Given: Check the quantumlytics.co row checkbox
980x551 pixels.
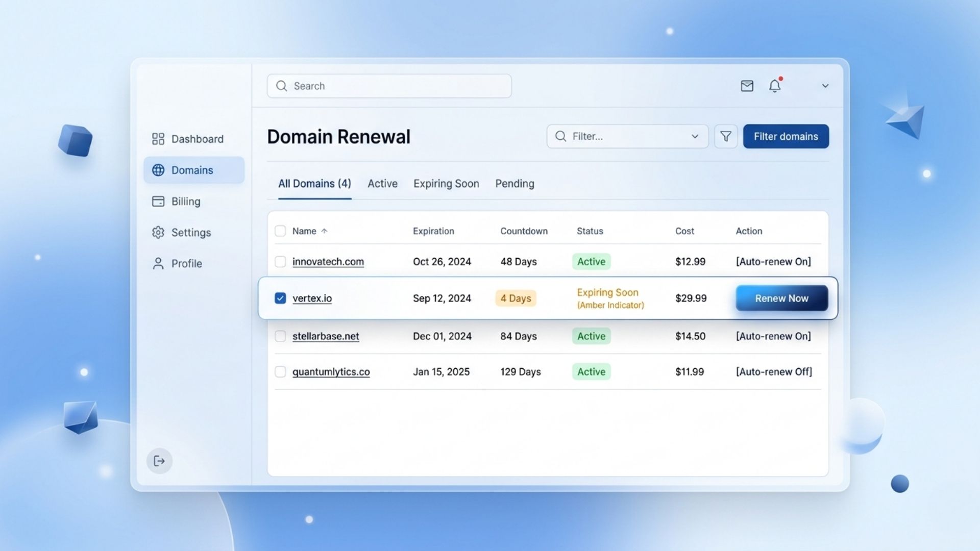Looking at the screenshot, I should [280, 371].
